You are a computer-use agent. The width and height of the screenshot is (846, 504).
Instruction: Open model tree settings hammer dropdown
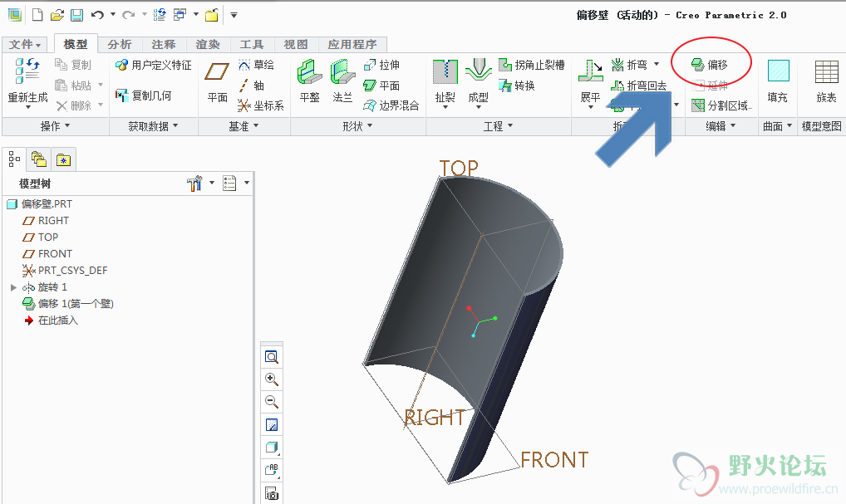pyautogui.click(x=212, y=183)
